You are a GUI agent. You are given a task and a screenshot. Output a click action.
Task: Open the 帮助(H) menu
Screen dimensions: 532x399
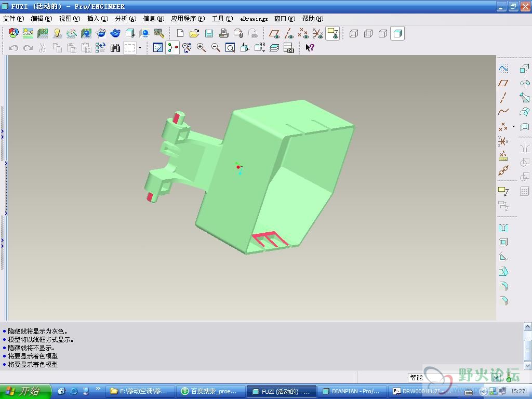[313, 19]
